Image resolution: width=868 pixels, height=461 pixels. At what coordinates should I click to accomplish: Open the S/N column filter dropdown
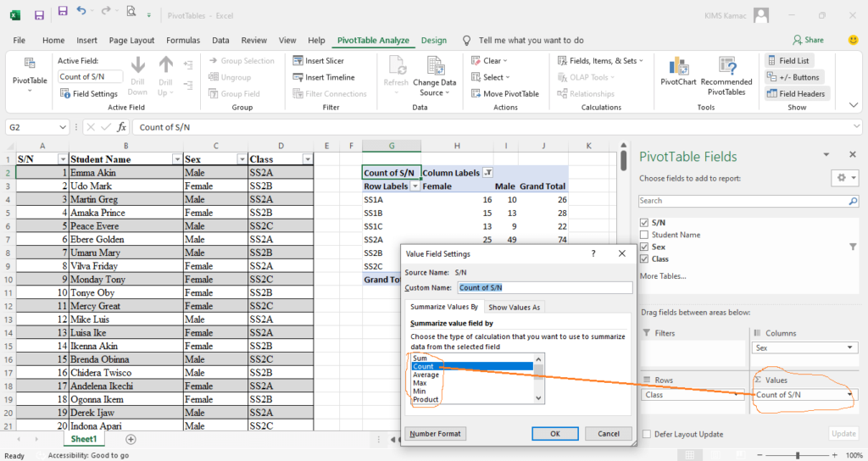tap(63, 159)
